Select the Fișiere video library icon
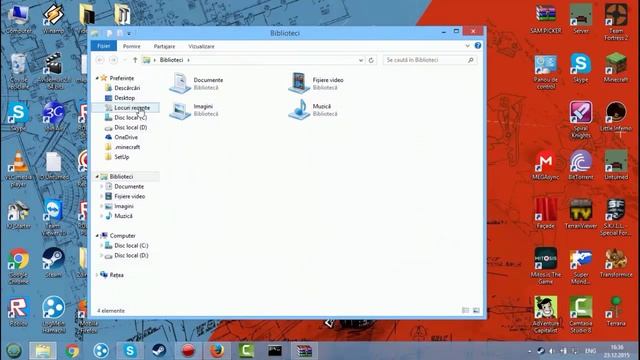 point(299,83)
